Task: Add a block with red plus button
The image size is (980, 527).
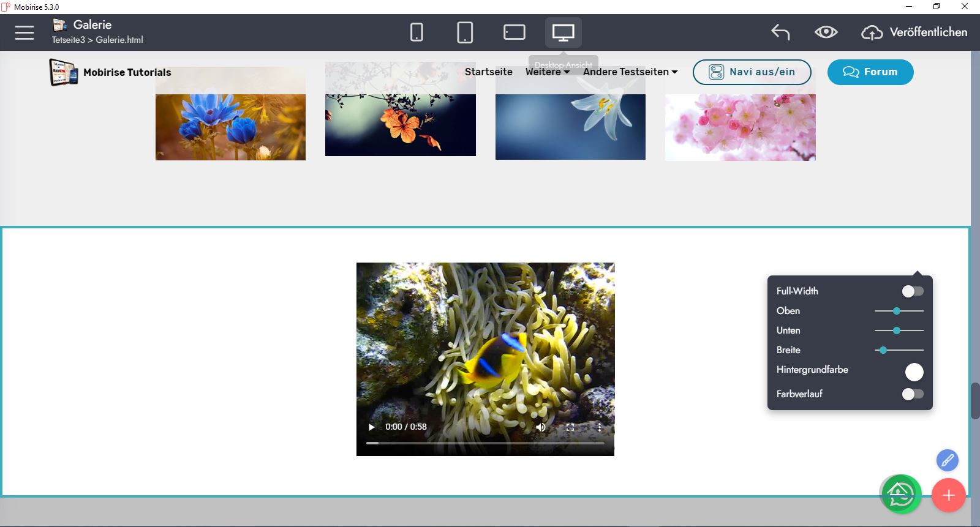Action: (948, 495)
